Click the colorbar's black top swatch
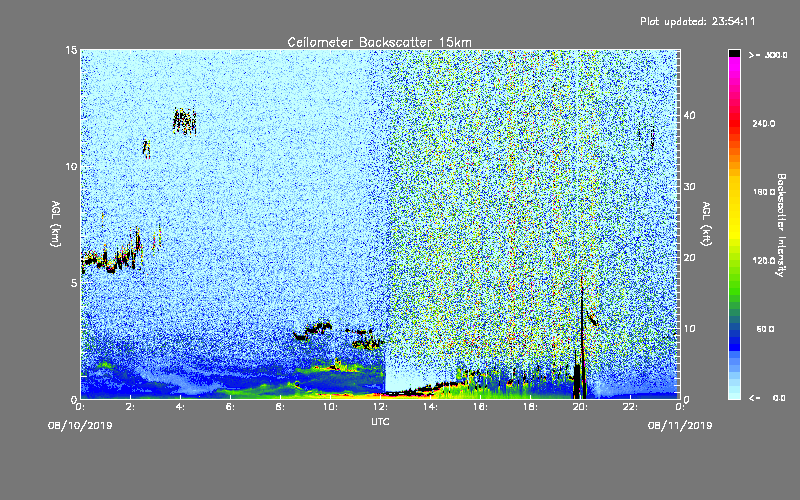This screenshot has width=800, height=500. pos(734,53)
